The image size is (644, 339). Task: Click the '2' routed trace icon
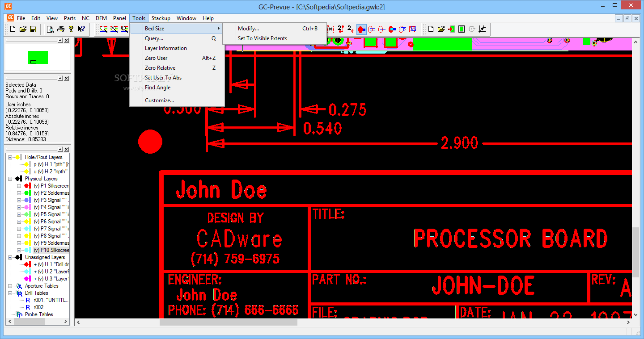341,29
